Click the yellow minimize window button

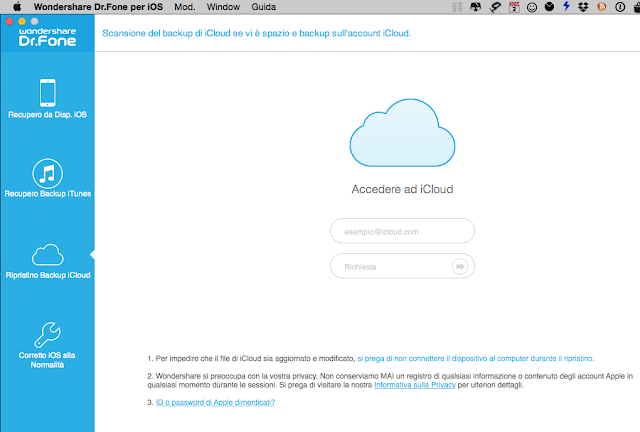[22, 21]
